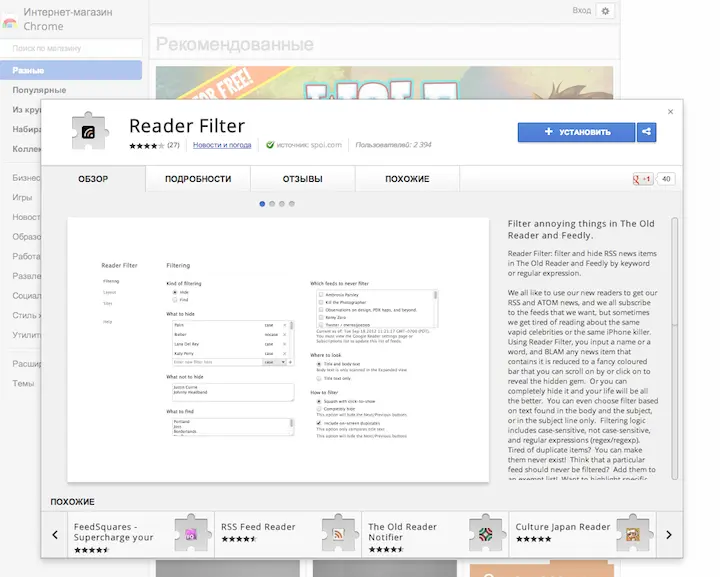Show previous similar extensions with left arrow

point(55,535)
